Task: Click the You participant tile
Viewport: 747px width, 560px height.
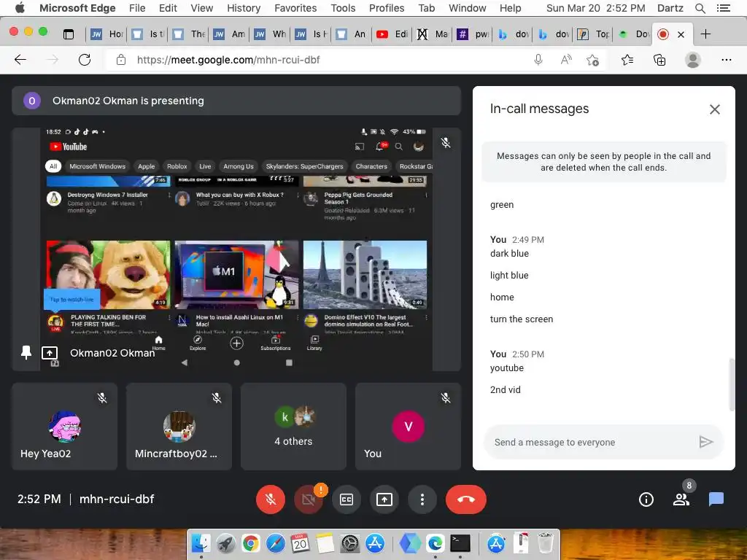Action: (409, 426)
